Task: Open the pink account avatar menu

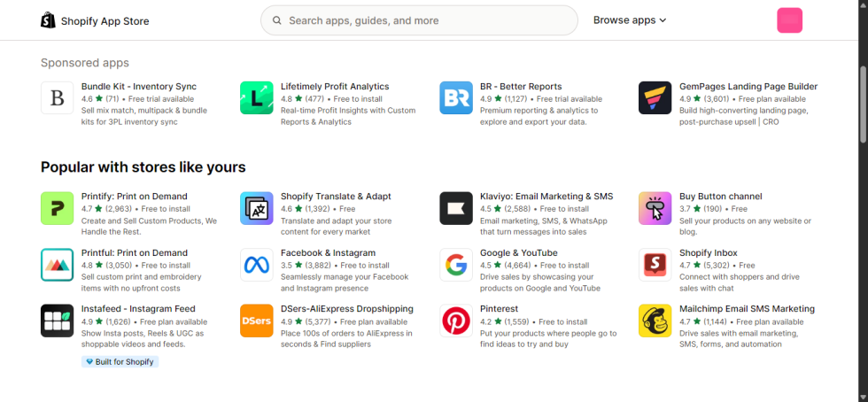Action: tap(789, 20)
